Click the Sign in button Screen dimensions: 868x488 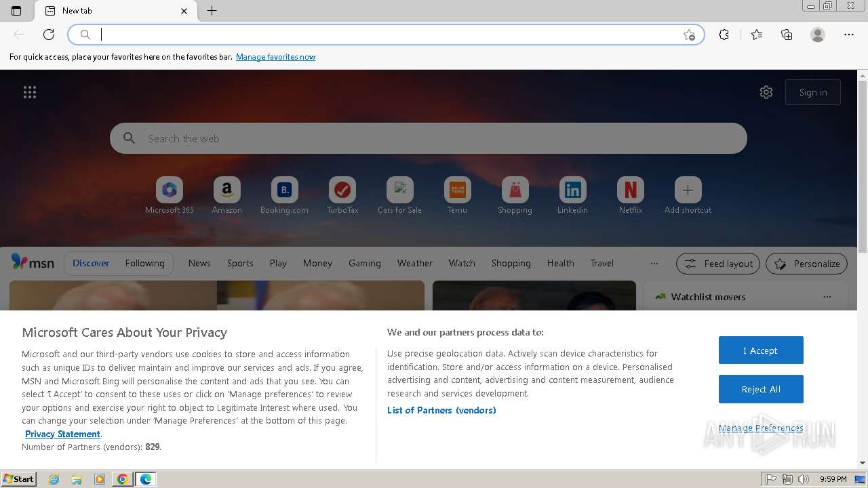(813, 92)
